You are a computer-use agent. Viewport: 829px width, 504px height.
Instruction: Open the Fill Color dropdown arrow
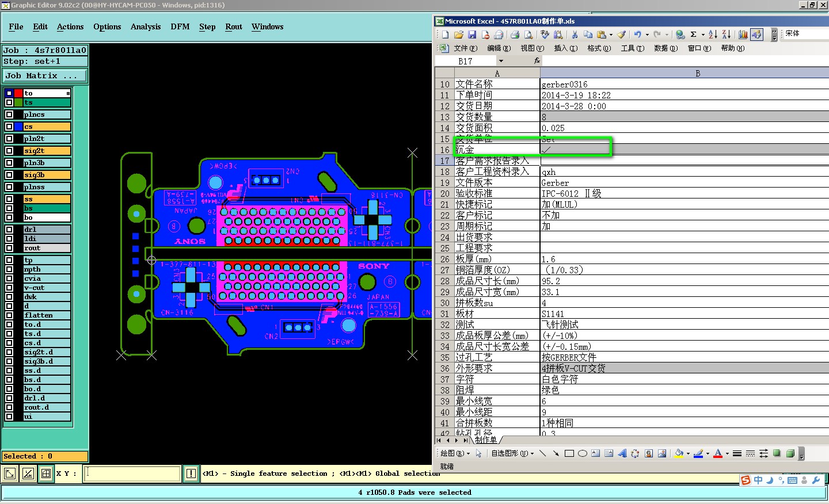point(688,453)
